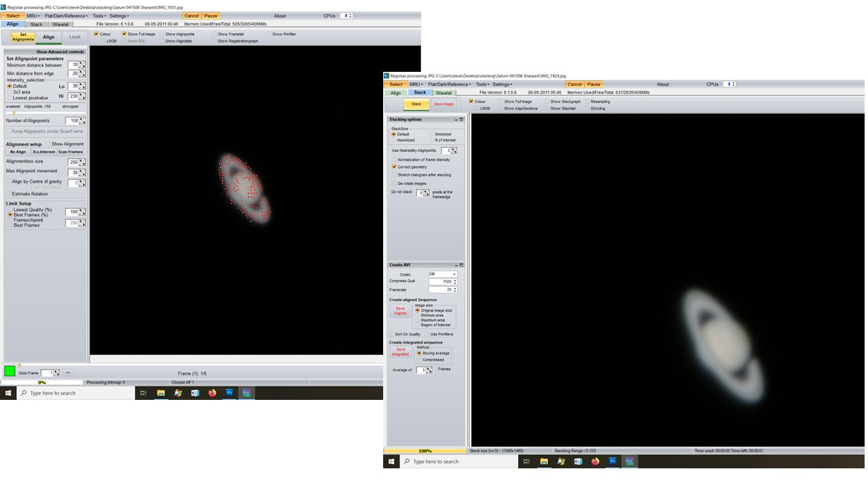Toggle Correct geometry checkbox
This screenshot has width=868, height=488.
pos(394,167)
